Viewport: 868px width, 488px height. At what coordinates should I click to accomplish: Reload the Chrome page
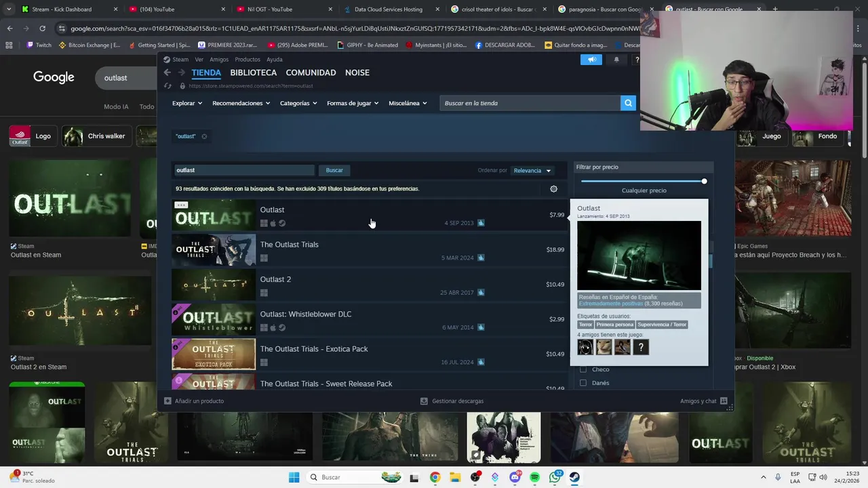coord(42,28)
